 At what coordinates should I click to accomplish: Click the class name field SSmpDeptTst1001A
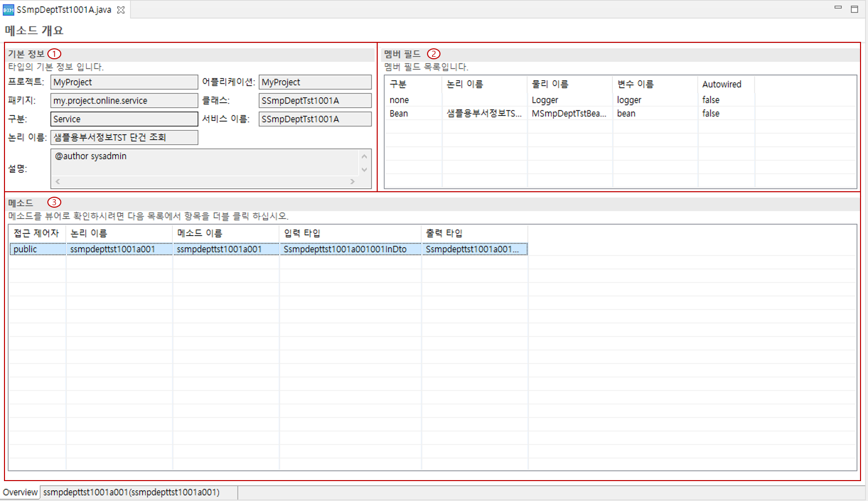click(x=315, y=101)
